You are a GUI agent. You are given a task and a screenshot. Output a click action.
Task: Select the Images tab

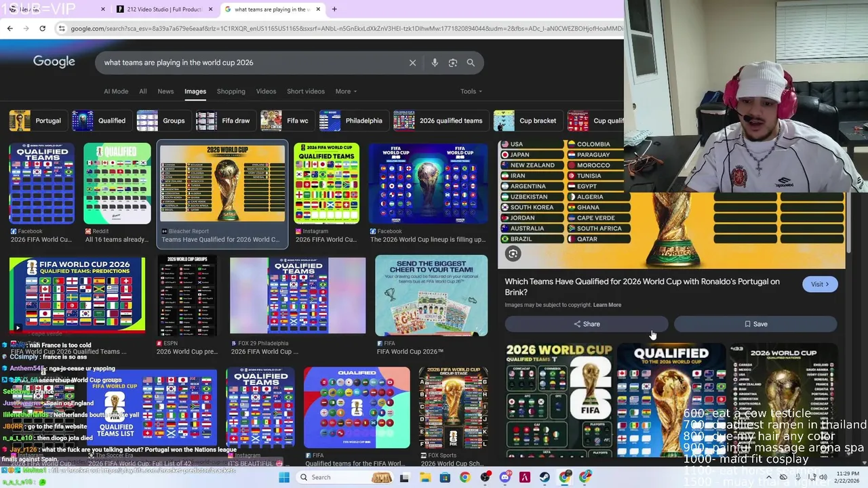click(x=195, y=91)
